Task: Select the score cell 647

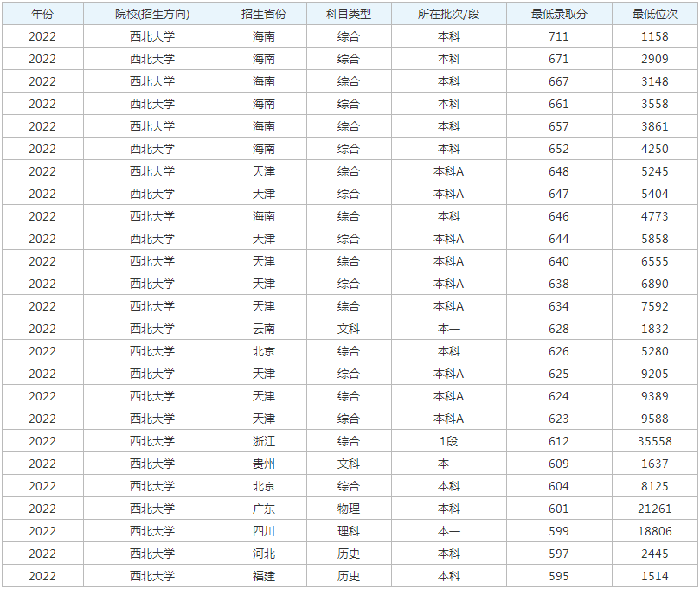Action: [x=559, y=194]
